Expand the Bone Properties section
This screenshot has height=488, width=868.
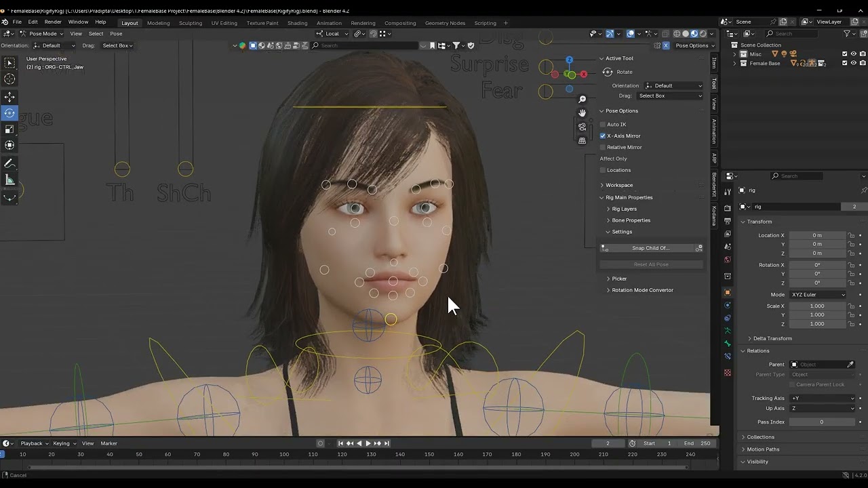pyautogui.click(x=630, y=220)
